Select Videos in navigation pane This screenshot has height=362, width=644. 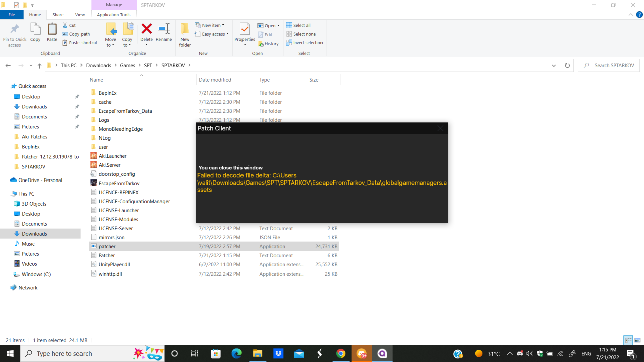(29, 264)
